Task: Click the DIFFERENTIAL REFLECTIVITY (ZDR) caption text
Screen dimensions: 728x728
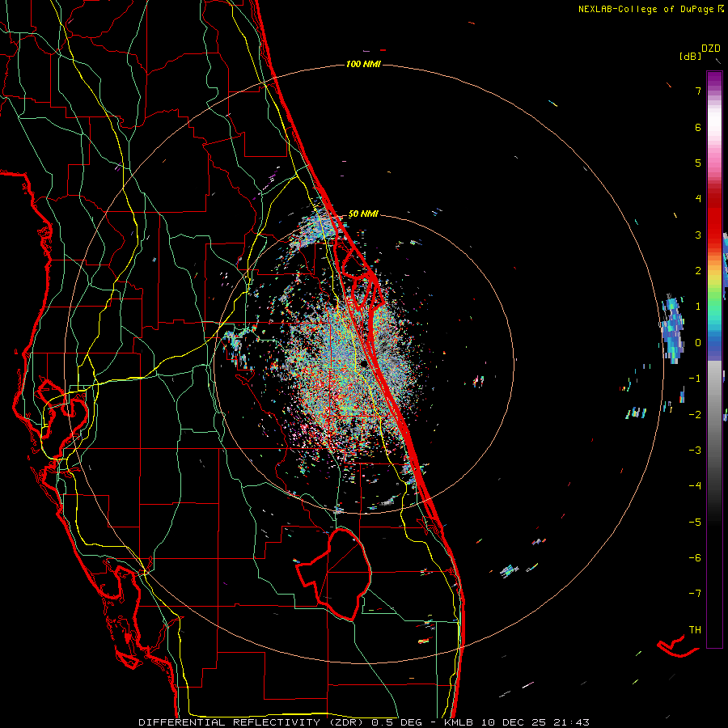Action: (252, 722)
